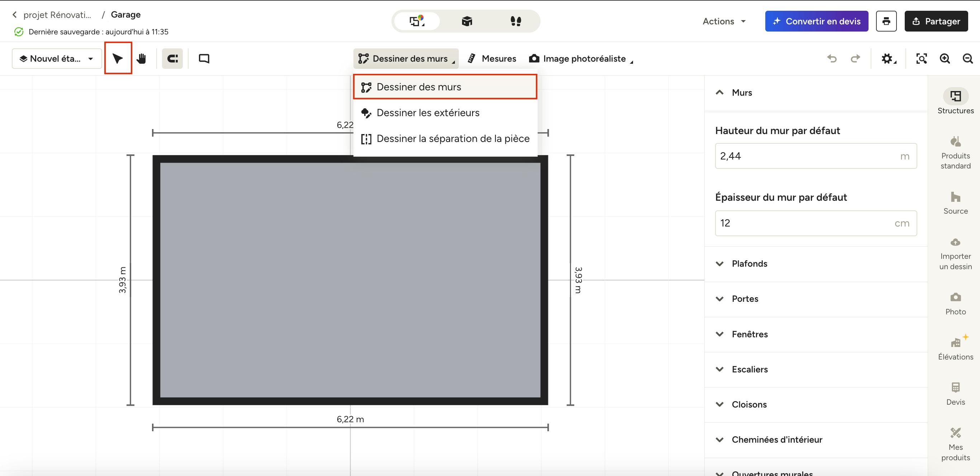Choose Dessiner les extérieurs menu entry
The width and height of the screenshot is (980, 476).
pyautogui.click(x=445, y=113)
